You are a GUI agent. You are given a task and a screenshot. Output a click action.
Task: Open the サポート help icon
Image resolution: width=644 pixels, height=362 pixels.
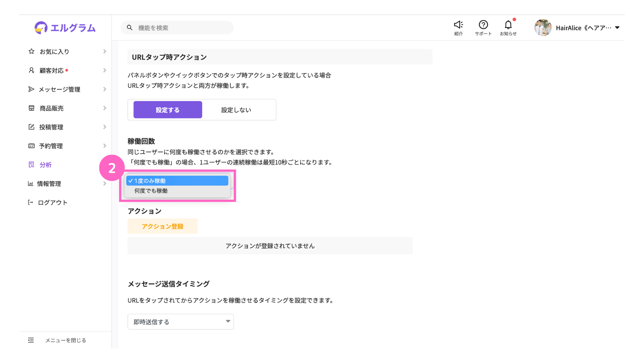point(483,25)
